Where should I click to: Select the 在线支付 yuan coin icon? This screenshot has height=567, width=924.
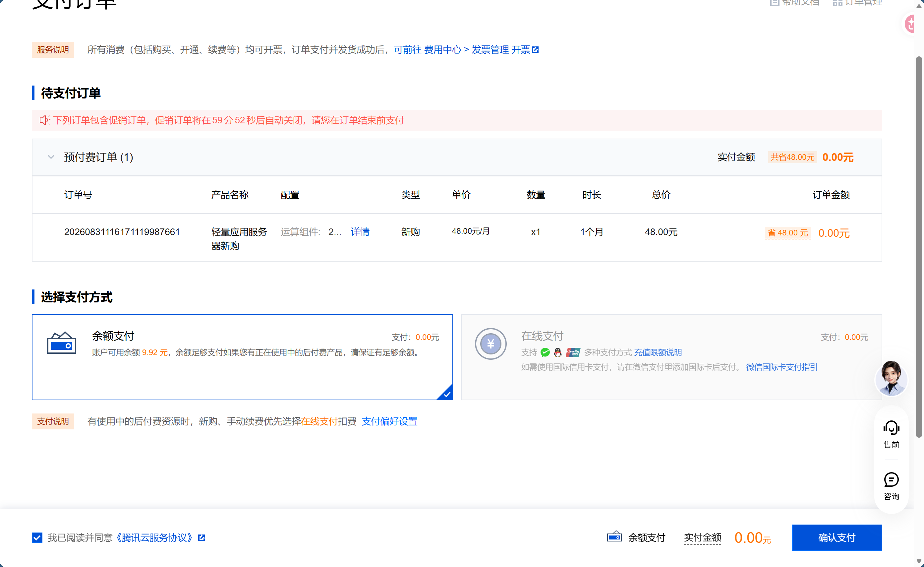point(491,344)
